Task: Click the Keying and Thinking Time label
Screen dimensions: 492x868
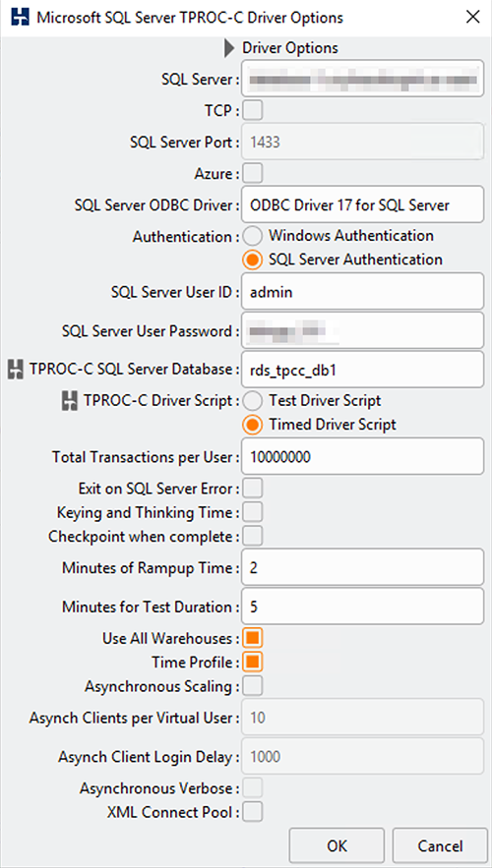Action: [148, 512]
